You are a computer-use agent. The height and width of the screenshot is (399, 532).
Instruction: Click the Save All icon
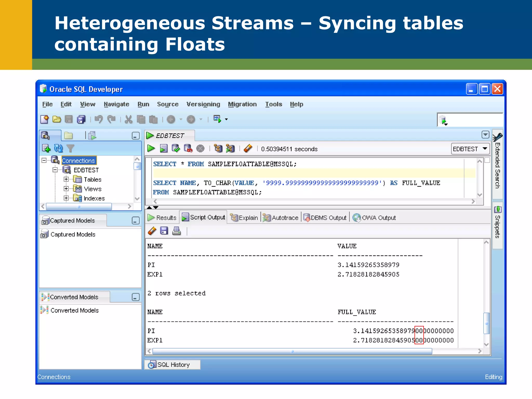(81, 119)
